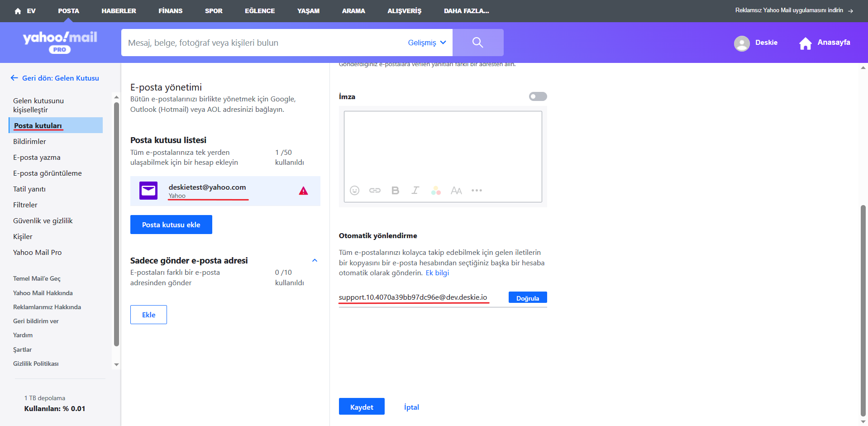Open Tatil yanıtı settings
The width and height of the screenshot is (868, 426).
[x=29, y=189]
